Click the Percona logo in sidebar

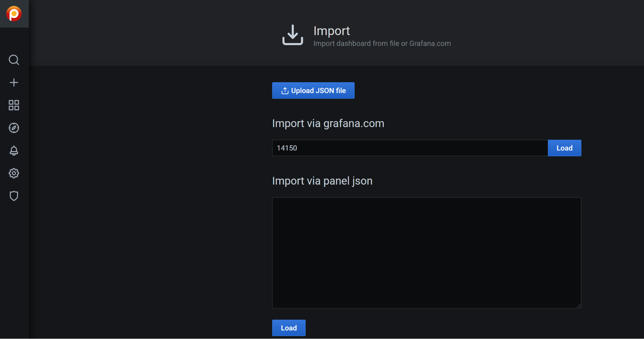(14, 14)
